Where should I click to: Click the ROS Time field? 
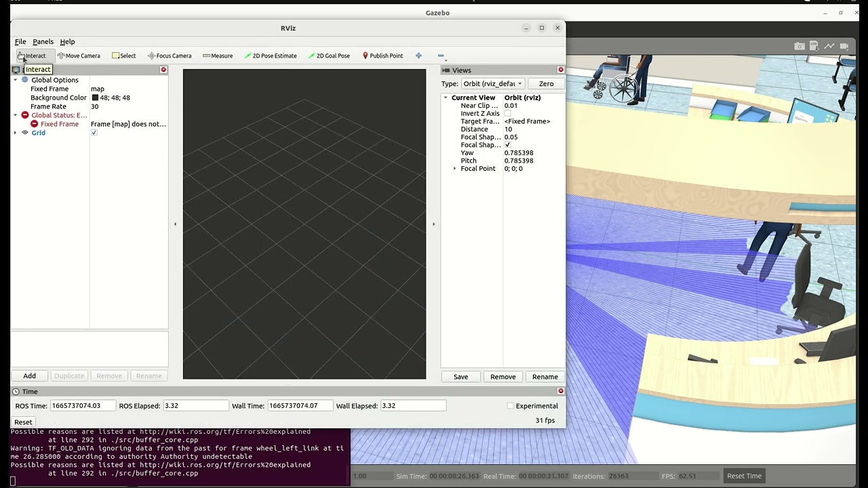tap(83, 406)
